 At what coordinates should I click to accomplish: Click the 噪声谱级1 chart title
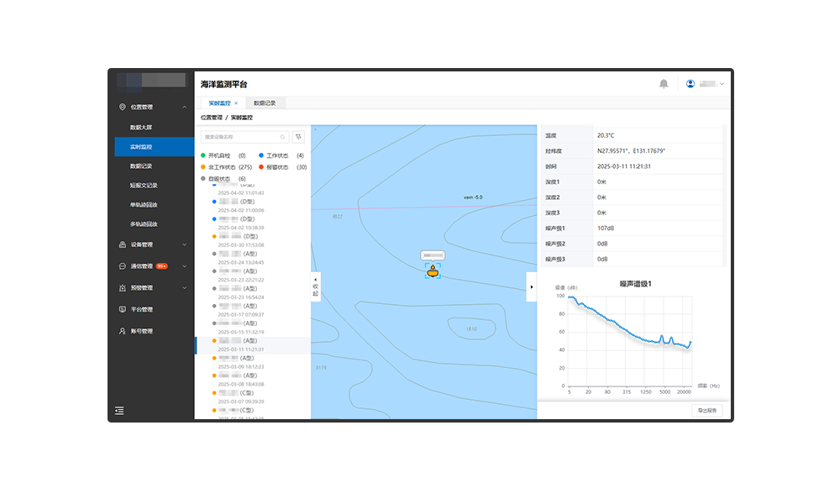tap(635, 284)
